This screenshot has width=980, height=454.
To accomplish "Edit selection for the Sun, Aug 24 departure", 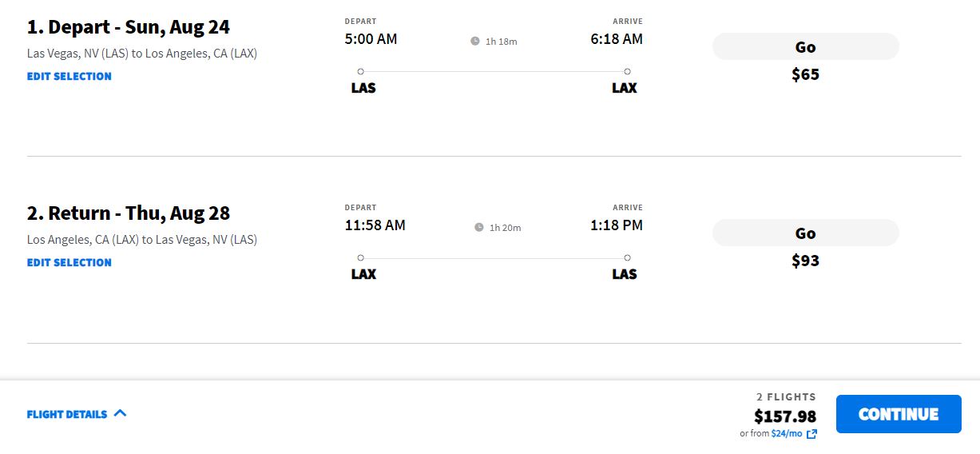I will [69, 76].
